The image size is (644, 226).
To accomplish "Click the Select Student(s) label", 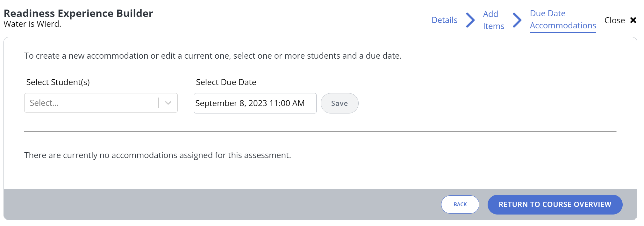I will pos(58,82).
